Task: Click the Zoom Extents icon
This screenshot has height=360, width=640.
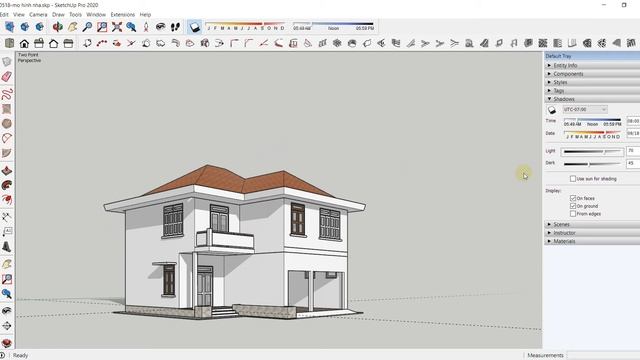Action: (117, 27)
